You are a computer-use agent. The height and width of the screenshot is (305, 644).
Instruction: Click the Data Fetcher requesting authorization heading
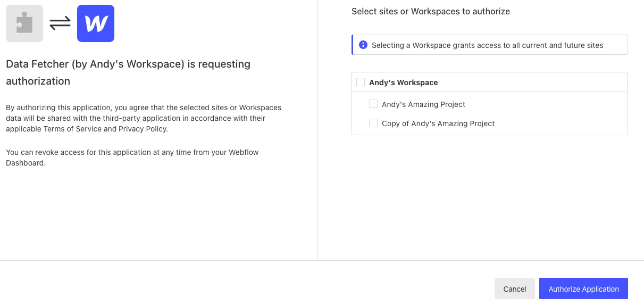coord(128,72)
